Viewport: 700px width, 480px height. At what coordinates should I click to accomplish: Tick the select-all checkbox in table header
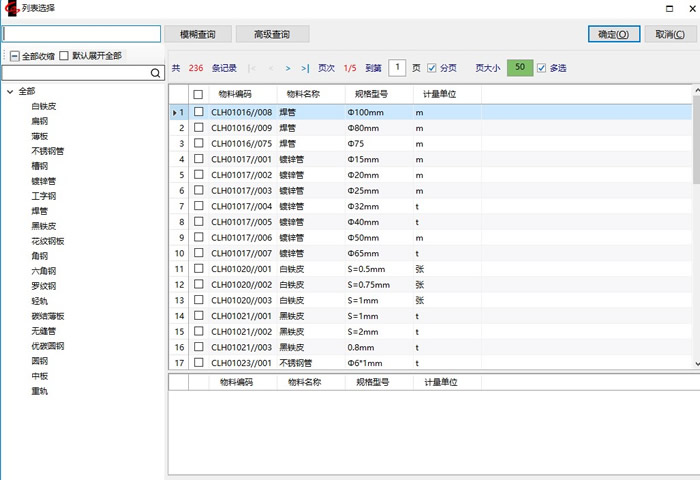[198, 94]
